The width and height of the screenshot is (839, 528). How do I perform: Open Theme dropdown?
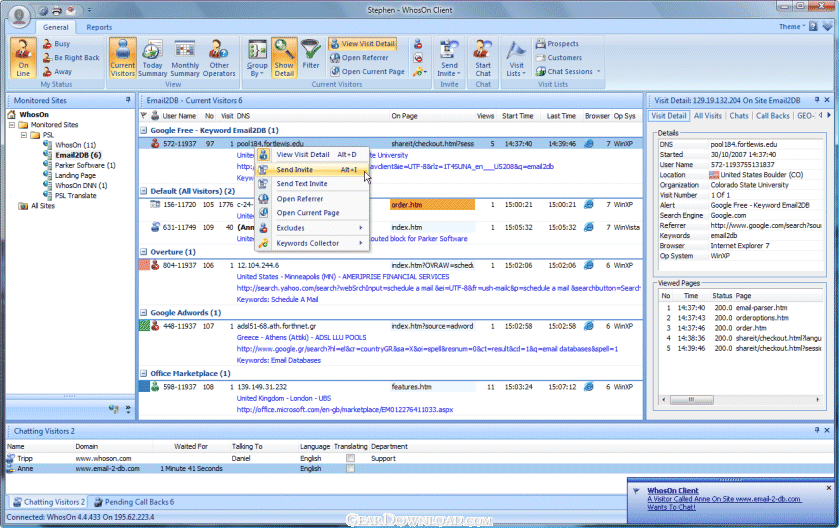click(791, 27)
